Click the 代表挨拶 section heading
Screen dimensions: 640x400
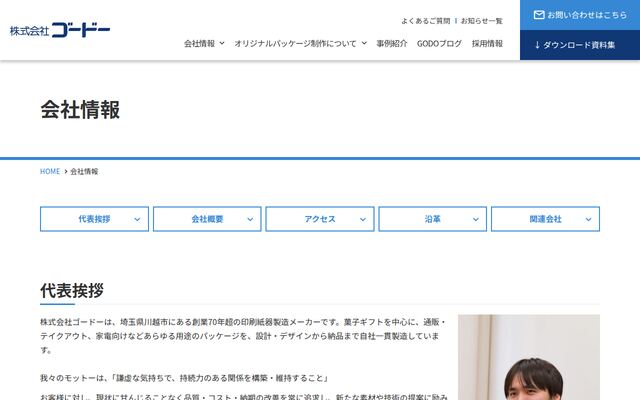coord(72,291)
